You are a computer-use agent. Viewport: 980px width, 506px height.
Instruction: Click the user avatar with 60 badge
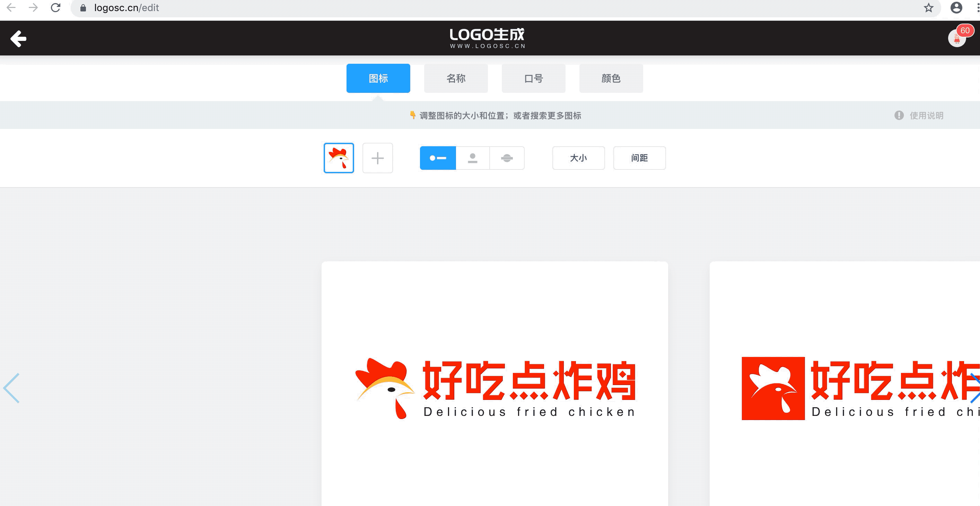pyautogui.click(x=956, y=38)
